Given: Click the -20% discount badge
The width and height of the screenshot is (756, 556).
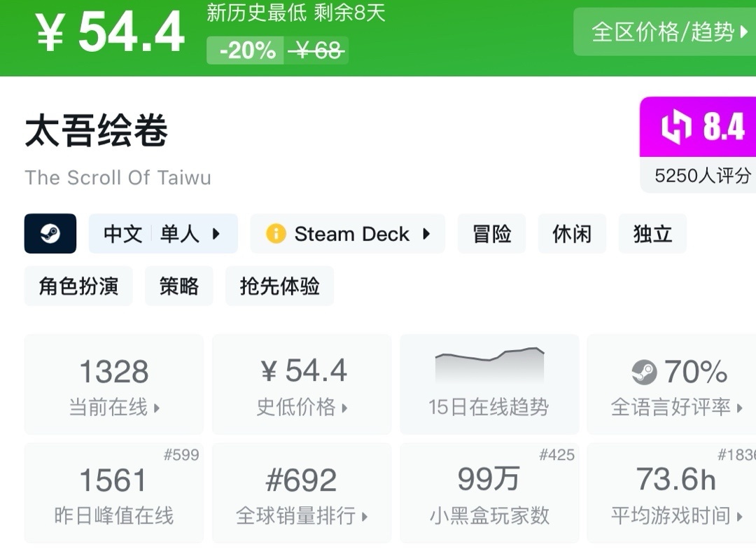Looking at the screenshot, I should tap(246, 50).
